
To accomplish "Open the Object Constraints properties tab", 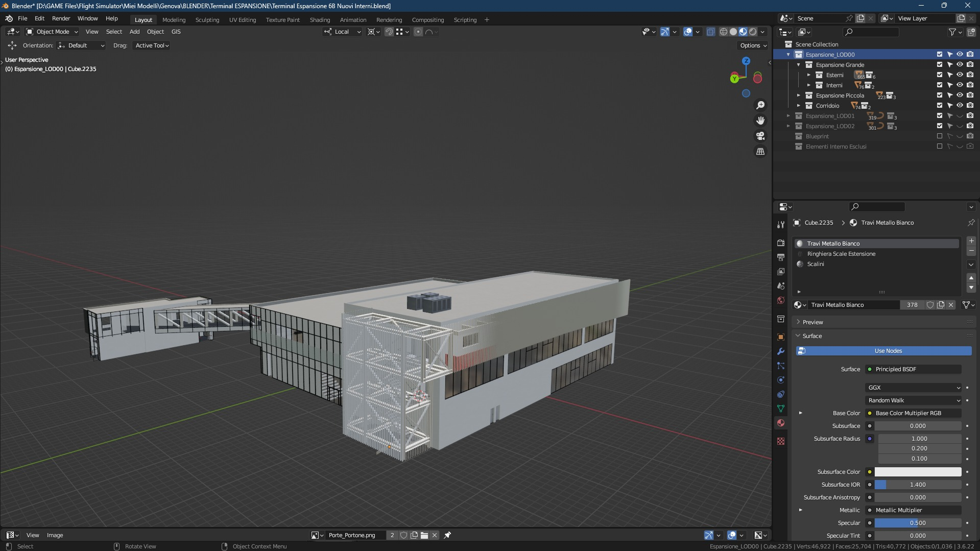I will (x=780, y=394).
